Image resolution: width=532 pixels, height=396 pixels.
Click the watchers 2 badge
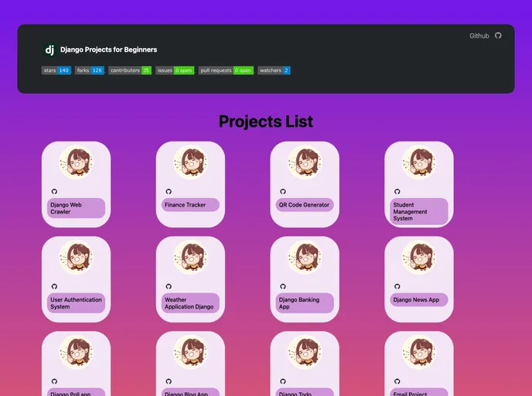click(274, 70)
